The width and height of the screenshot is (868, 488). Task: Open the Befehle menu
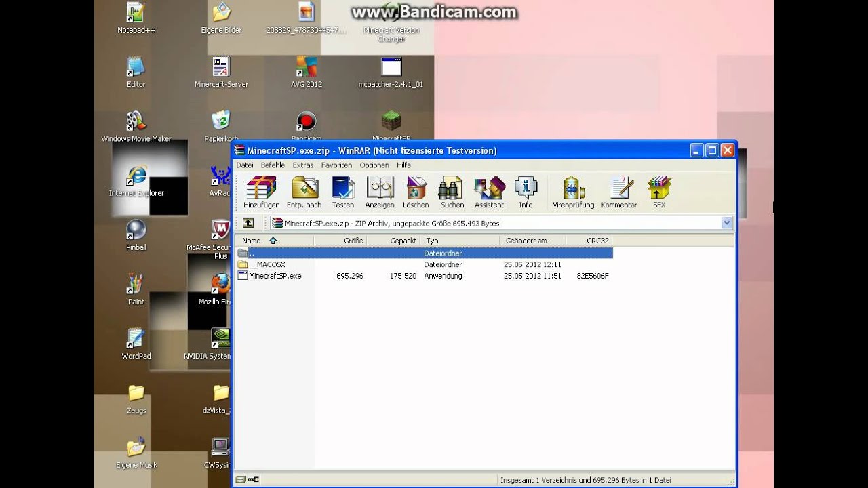(273, 165)
